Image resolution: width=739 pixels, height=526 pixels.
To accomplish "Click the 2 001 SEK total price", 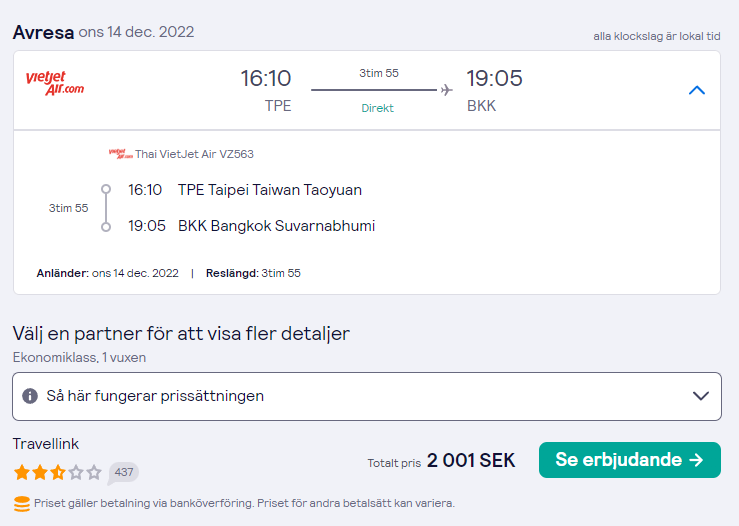I will tap(471, 460).
